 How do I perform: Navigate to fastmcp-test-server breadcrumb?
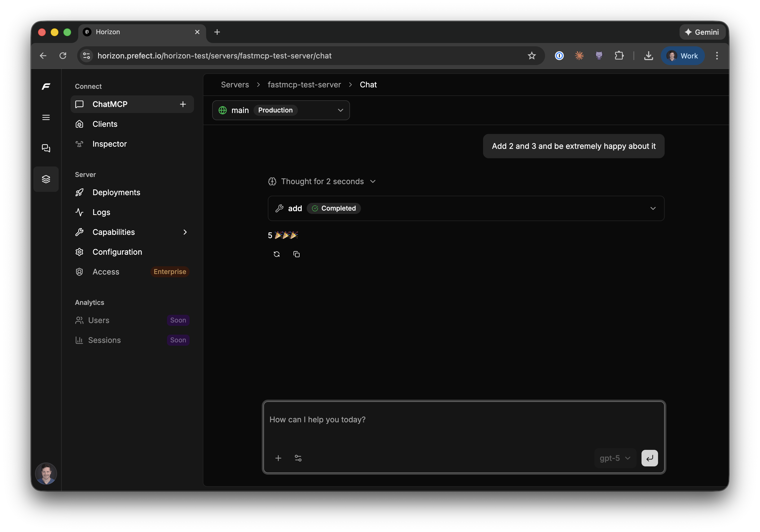pyautogui.click(x=304, y=84)
